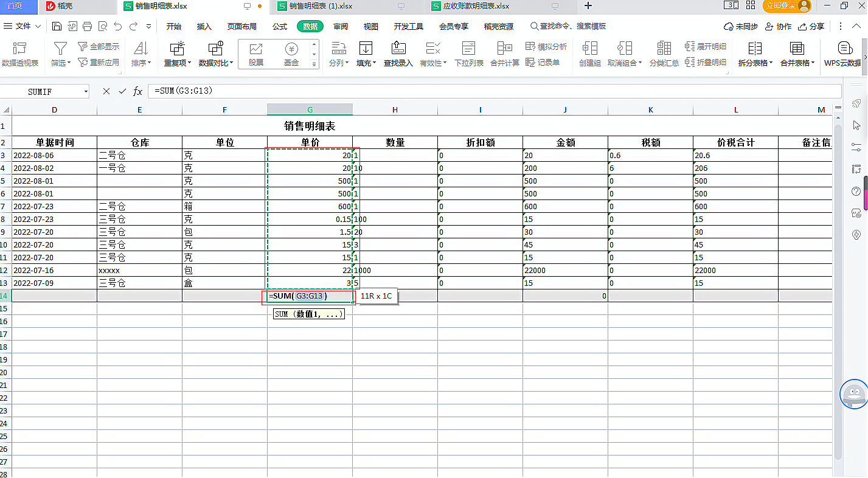
Task: Open the 记录单 record form
Action: tap(543, 62)
